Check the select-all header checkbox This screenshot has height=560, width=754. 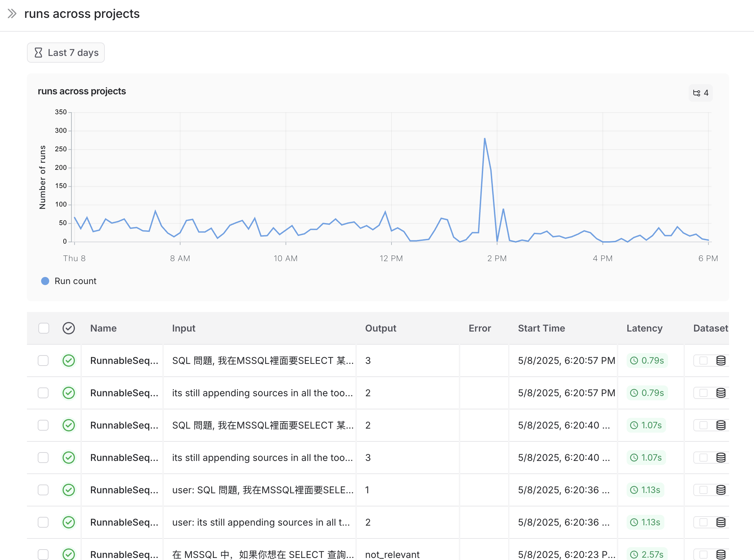tap(44, 328)
